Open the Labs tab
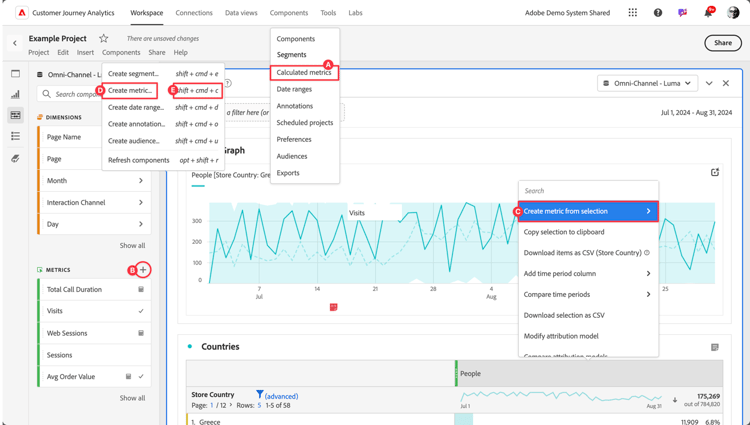 tap(355, 13)
